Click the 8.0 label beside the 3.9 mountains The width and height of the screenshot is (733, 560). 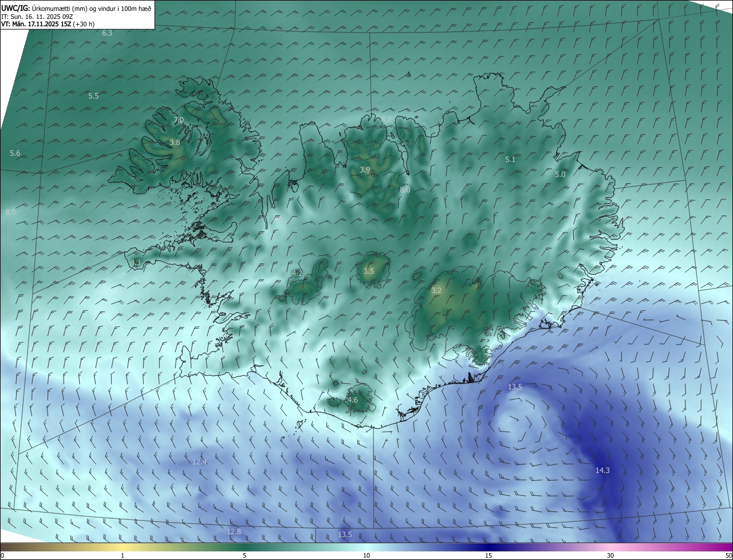[x=405, y=190]
